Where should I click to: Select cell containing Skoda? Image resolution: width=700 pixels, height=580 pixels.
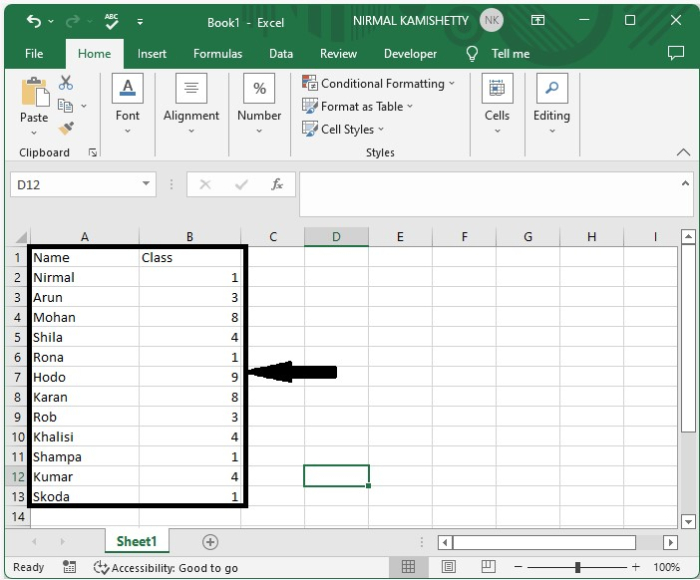pyautogui.click(x=85, y=497)
